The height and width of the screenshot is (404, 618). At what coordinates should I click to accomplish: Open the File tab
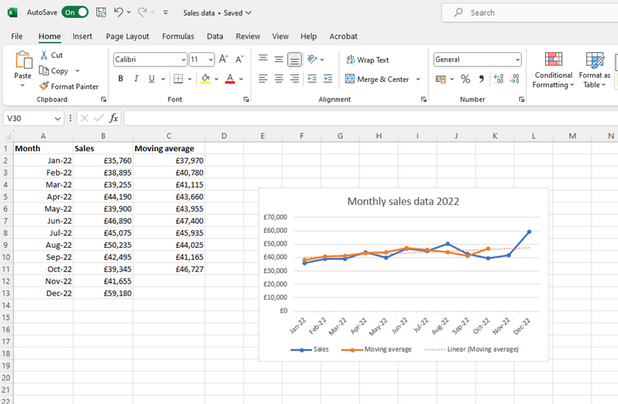click(x=17, y=36)
